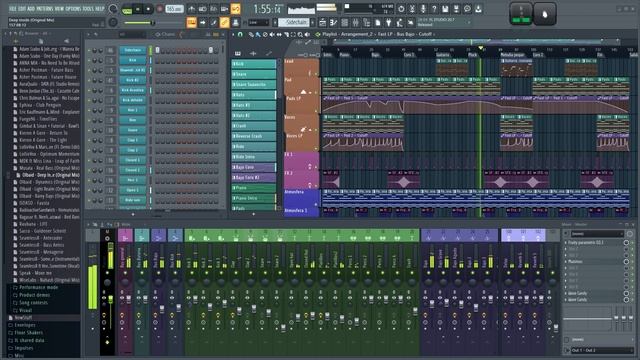Screen dimensions: 640x360
Task: Select the Bajo Coro pattern in picker
Action: (254, 167)
